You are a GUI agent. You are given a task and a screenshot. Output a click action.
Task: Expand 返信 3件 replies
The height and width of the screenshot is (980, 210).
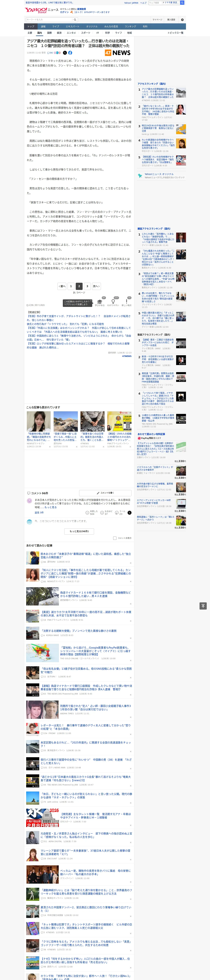39,512
